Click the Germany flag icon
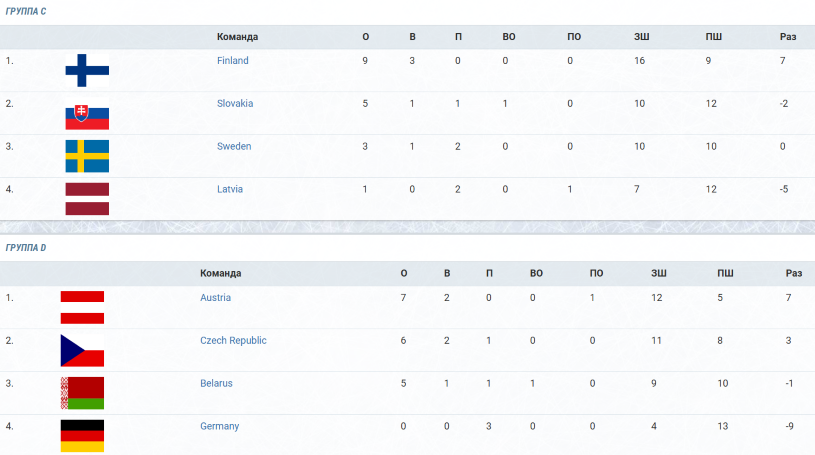 pyautogui.click(x=82, y=436)
